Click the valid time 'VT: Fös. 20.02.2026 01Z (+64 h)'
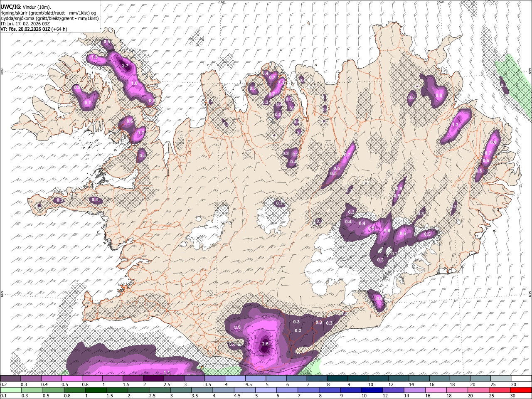The height and width of the screenshot is (399, 532). point(34,29)
